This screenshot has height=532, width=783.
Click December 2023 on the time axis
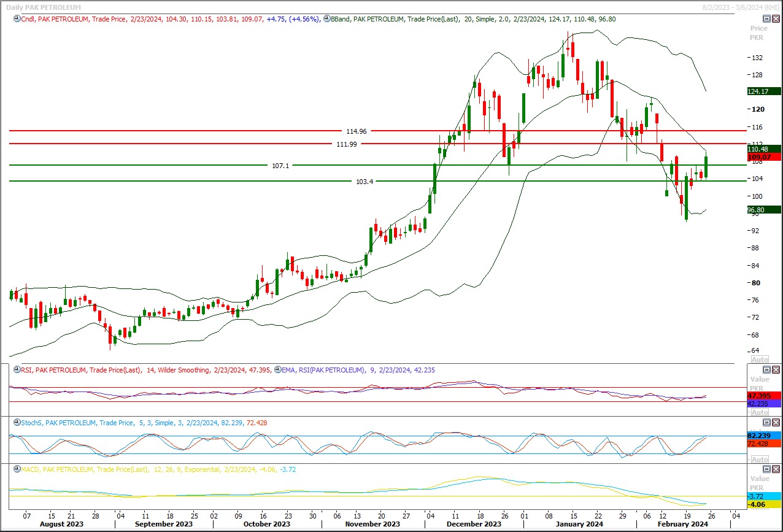(474, 524)
